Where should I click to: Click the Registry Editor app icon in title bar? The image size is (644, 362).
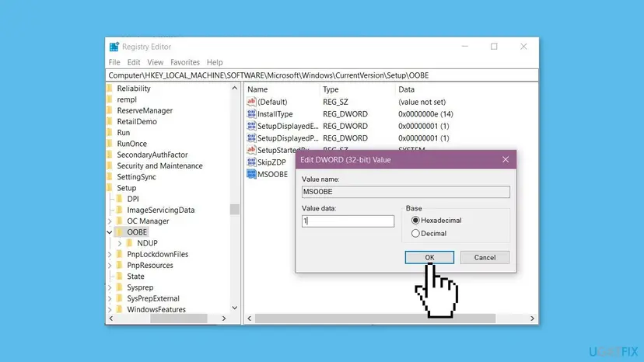[x=114, y=47]
